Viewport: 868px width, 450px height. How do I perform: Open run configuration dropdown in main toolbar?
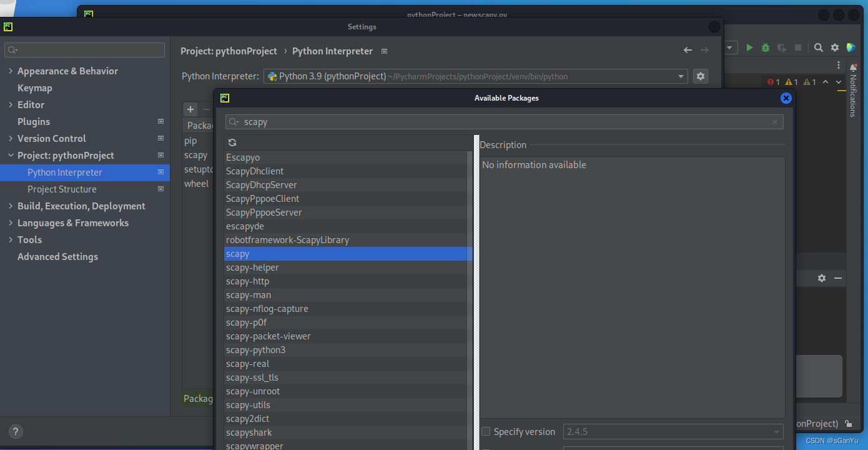pos(731,47)
